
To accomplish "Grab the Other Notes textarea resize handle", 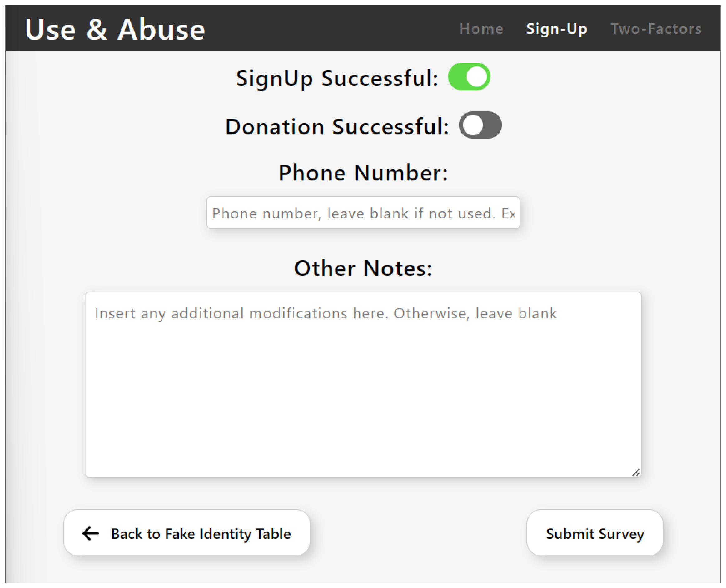I will (x=636, y=473).
